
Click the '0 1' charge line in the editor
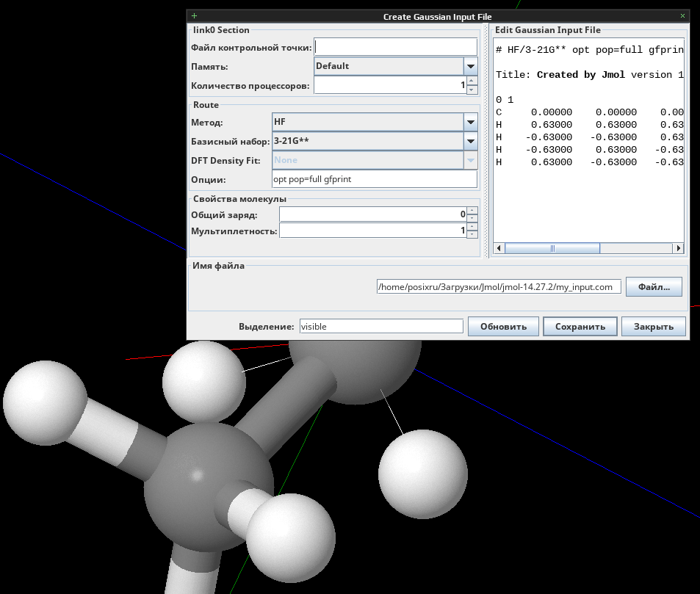click(505, 100)
